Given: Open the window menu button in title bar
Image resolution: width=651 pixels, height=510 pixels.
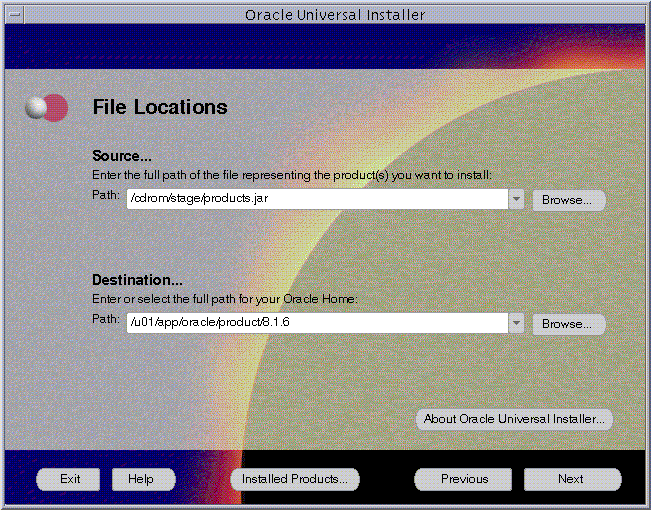Looking at the screenshot, I should (x=15, y=15).
